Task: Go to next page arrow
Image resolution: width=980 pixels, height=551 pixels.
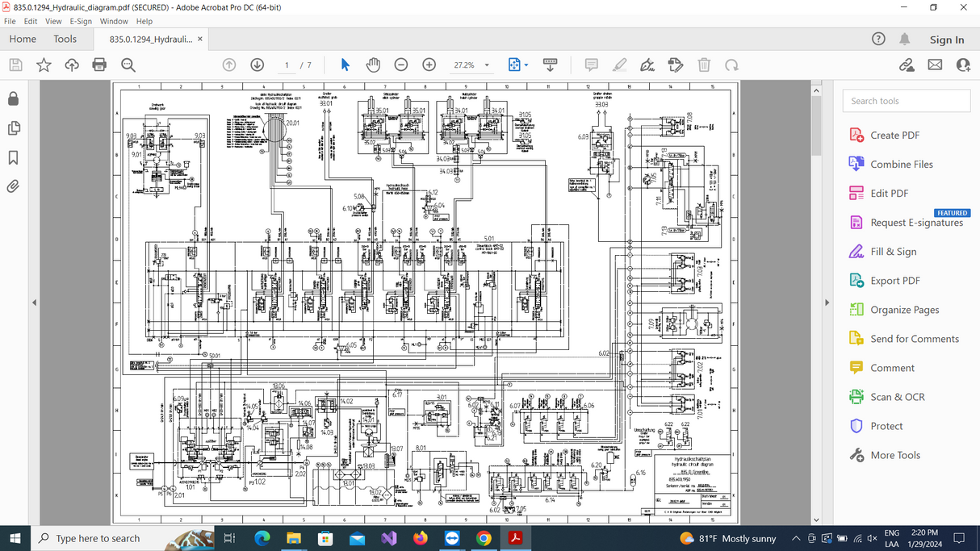Action: coord(257,65)
